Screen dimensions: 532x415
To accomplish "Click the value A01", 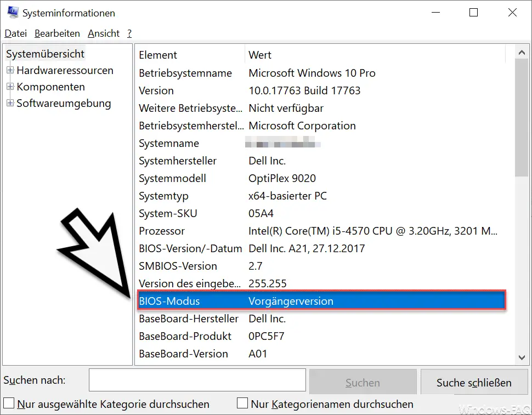I will [x=258, y=354].
